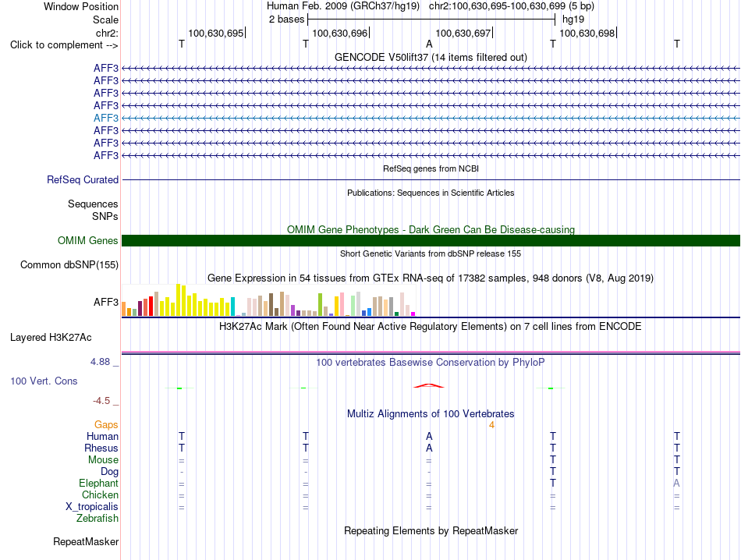Open the OMIM Gene Phenotypes track title
Screen dimensions: 741x560
pos(431,229)
